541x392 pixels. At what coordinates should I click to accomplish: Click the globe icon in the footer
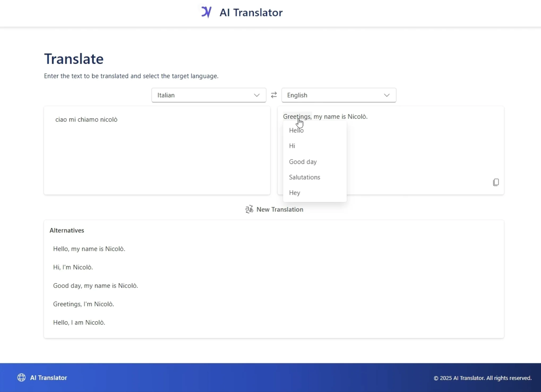pyautogui.click(x=21, y=377)
